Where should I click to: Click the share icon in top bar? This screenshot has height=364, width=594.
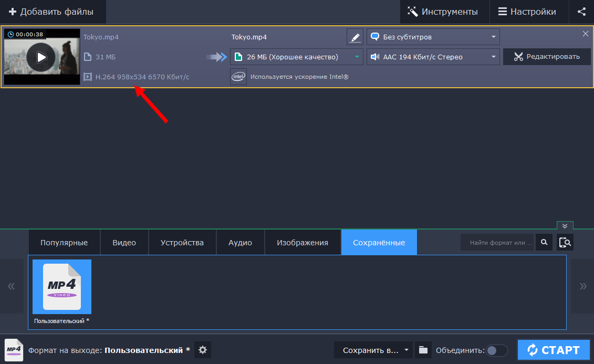[581, 12]
